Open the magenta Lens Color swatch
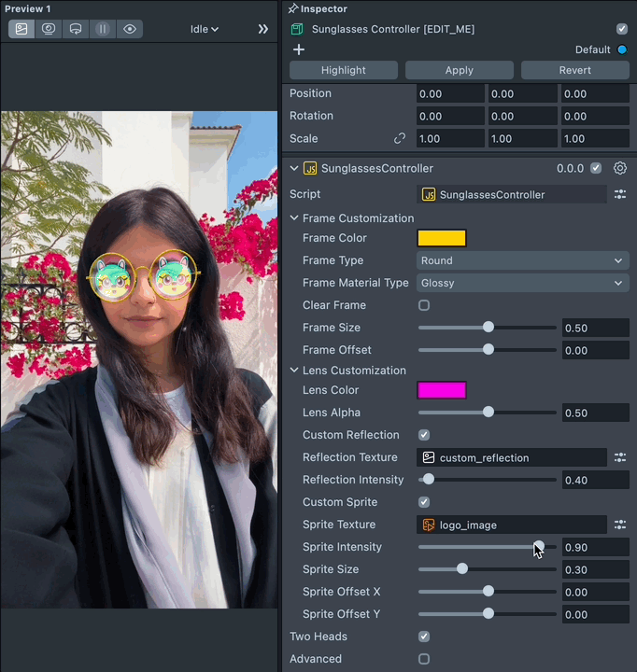Viewport: 637px width, 672px height. tap(441, 390)
